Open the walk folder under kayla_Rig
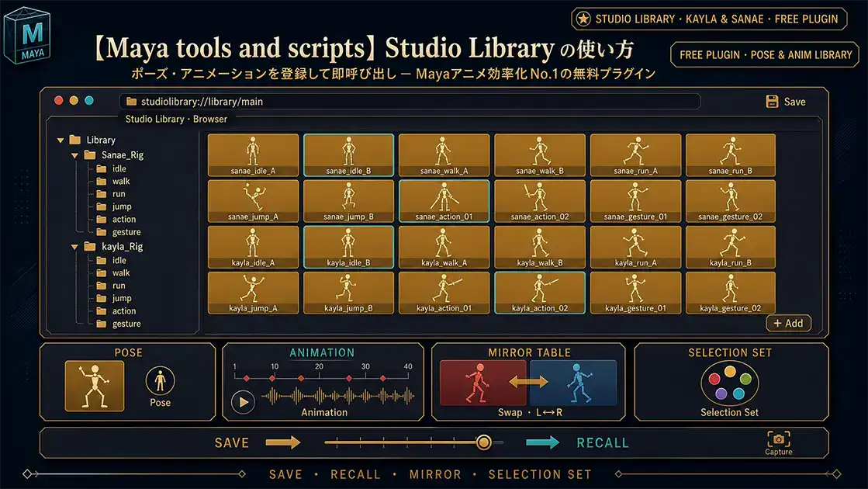 tap(113, 273)
